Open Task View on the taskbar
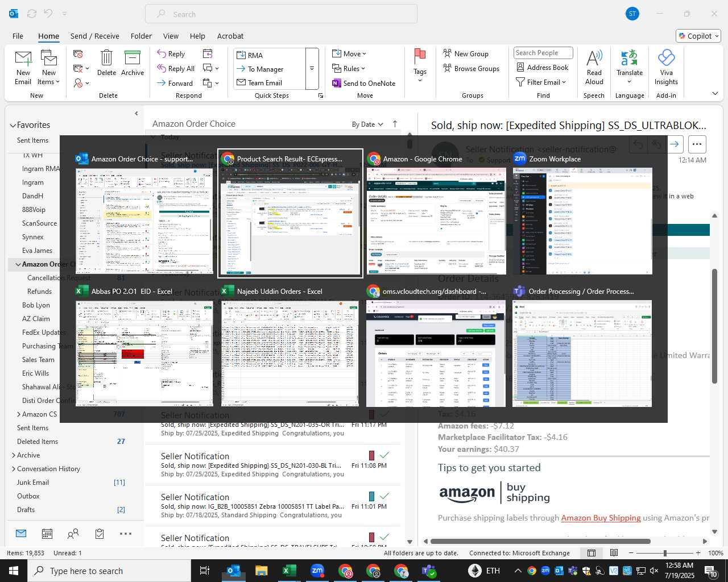The image size is (728, 582). pyautogui.click(x=205, y=571)
